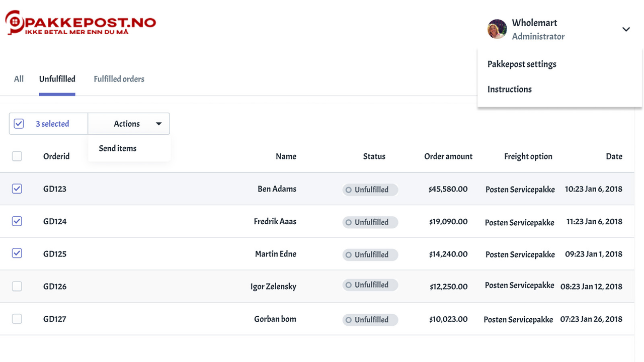
Task: Click the Unfulfilled badge on Martin Edne's row
Action: click(x=370, y=254)
